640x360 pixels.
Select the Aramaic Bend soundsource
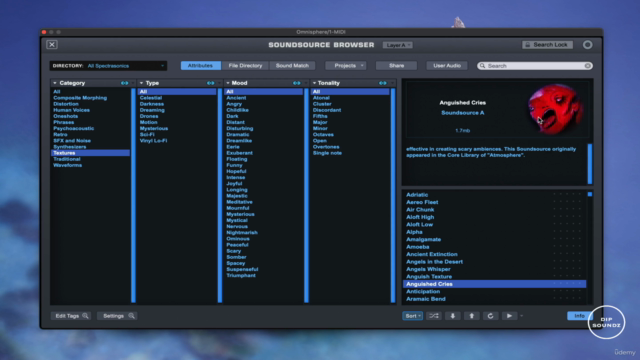click(x=426, y=299)
